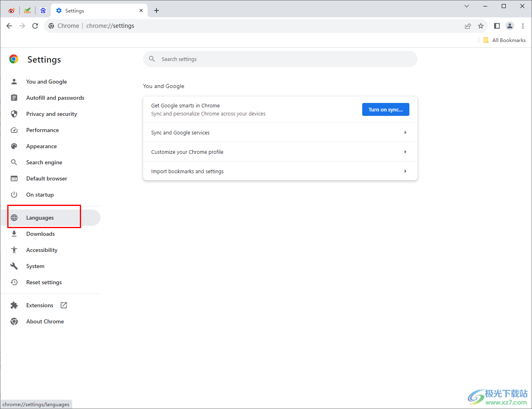532x409 pixels.
Task: Click the Reset settings history icon
Action: coord(14,282)
